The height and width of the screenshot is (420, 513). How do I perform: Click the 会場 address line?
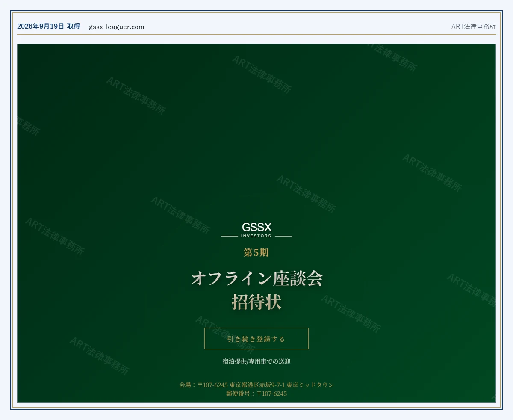(x=256, y=385)
